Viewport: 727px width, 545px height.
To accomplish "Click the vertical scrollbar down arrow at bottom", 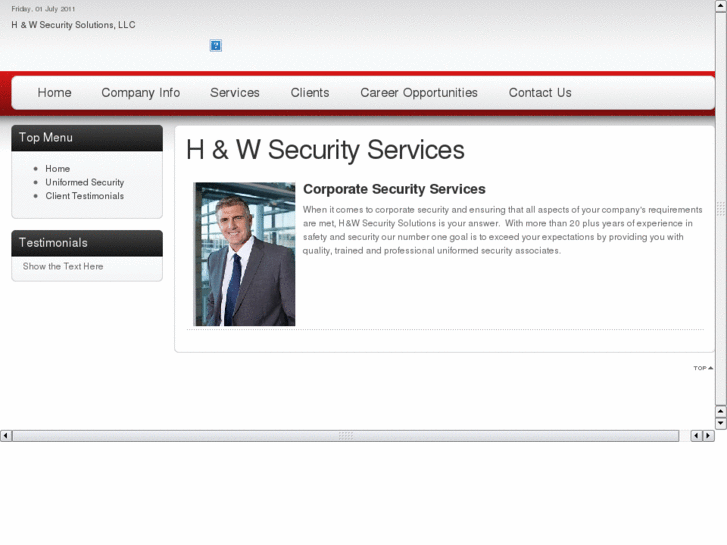I will pos(721,423).
